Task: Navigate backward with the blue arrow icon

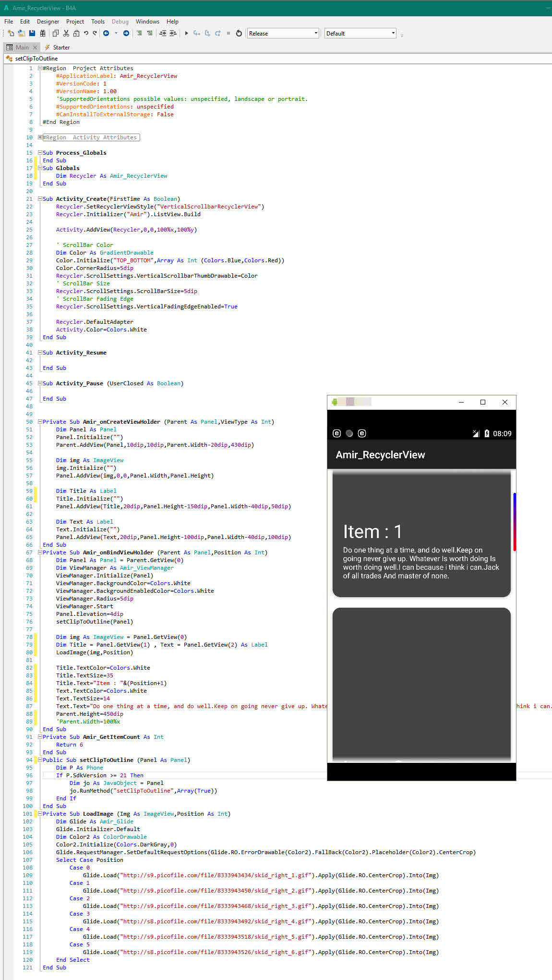Action: pyautogui.click(x=106, y=33)
